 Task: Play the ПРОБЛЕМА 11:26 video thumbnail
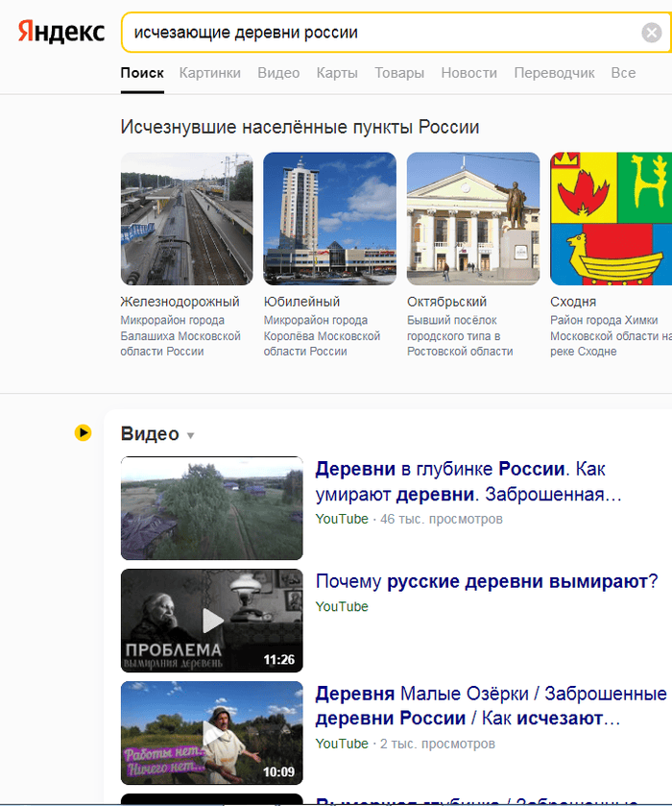(x=211, y=621)
